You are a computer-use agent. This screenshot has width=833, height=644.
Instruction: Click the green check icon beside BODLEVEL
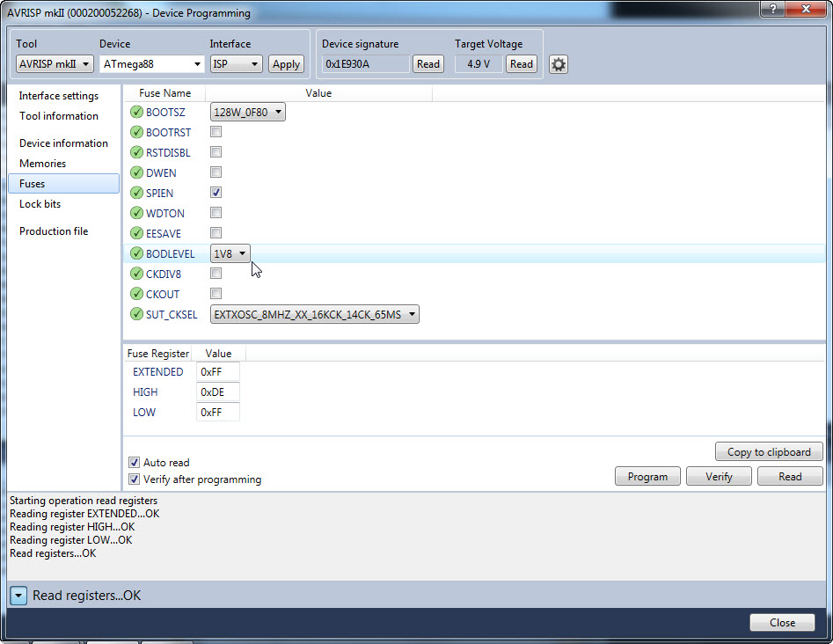136,253
